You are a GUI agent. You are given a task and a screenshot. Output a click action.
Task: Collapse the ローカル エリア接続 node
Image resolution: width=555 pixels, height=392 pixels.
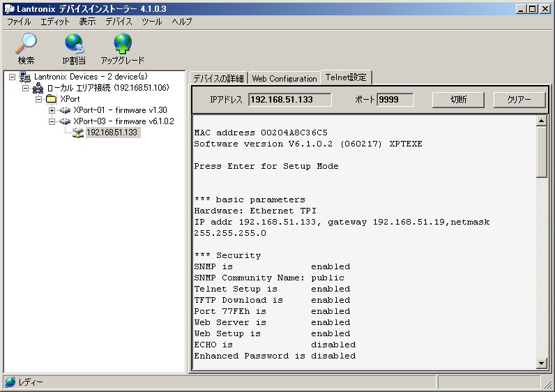tap(25, 88)
